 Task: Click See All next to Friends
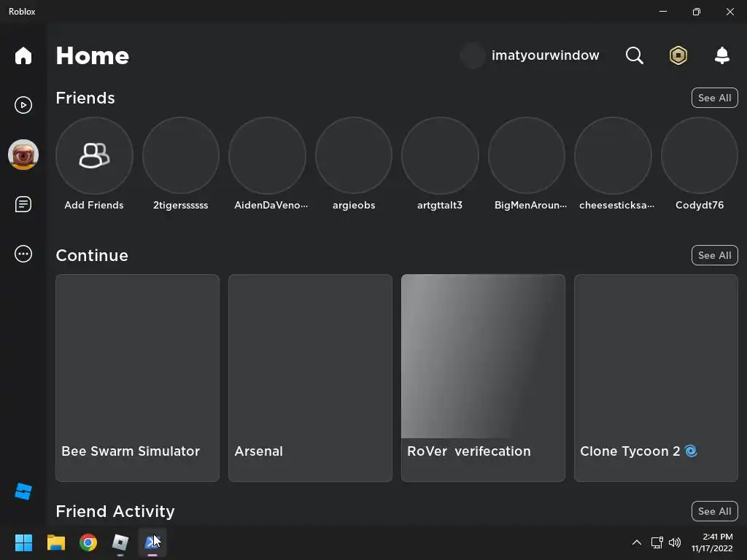coord(715,98)
